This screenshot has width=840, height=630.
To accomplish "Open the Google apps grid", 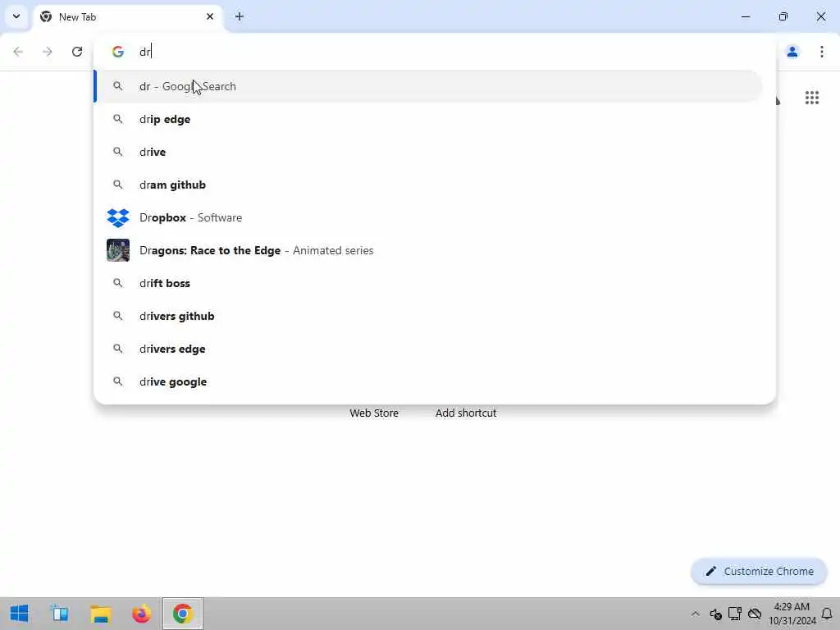I will [x=812, y=98].
